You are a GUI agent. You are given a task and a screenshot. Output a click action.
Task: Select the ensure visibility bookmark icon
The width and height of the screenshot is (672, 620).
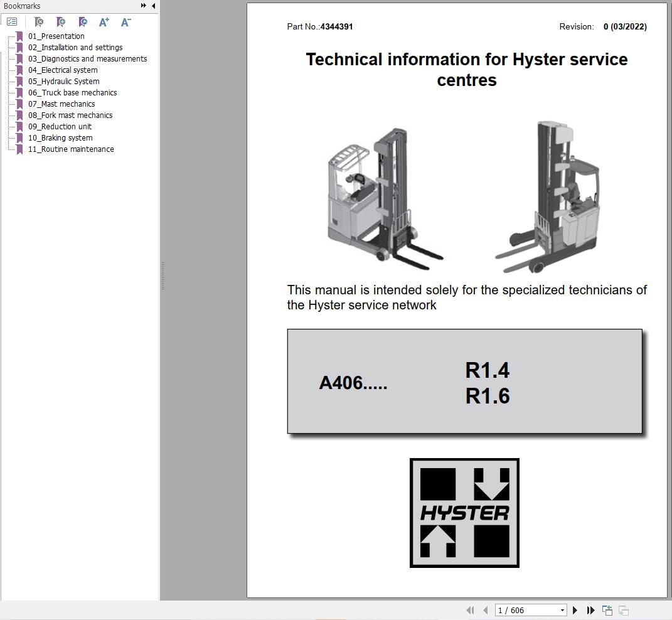[x=83, y=21]
